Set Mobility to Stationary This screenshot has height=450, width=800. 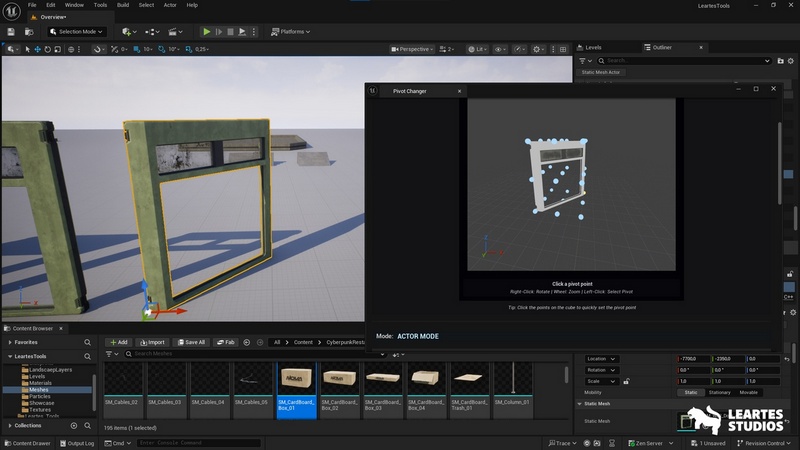tap(719, 392)
